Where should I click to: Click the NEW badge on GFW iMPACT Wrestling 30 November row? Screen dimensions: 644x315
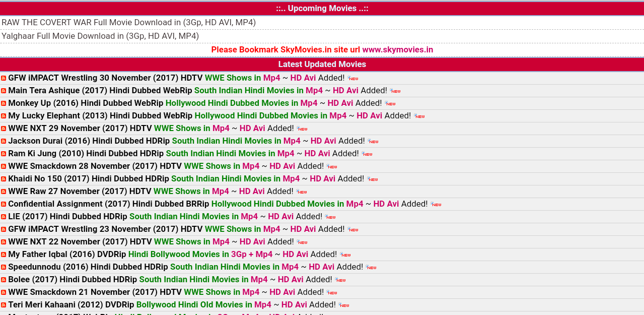pos(353,79)
